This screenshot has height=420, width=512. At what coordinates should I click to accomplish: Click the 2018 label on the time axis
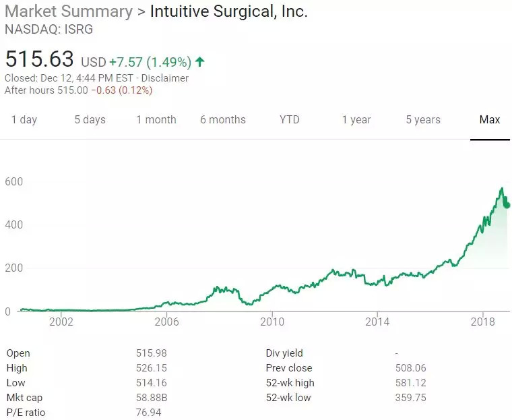coord(484,322)
